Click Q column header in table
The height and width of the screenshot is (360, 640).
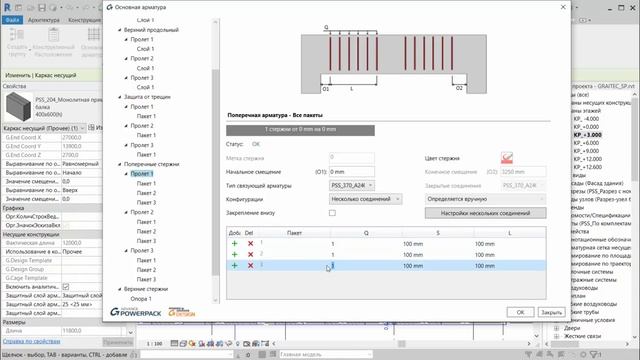coord(366,233)
